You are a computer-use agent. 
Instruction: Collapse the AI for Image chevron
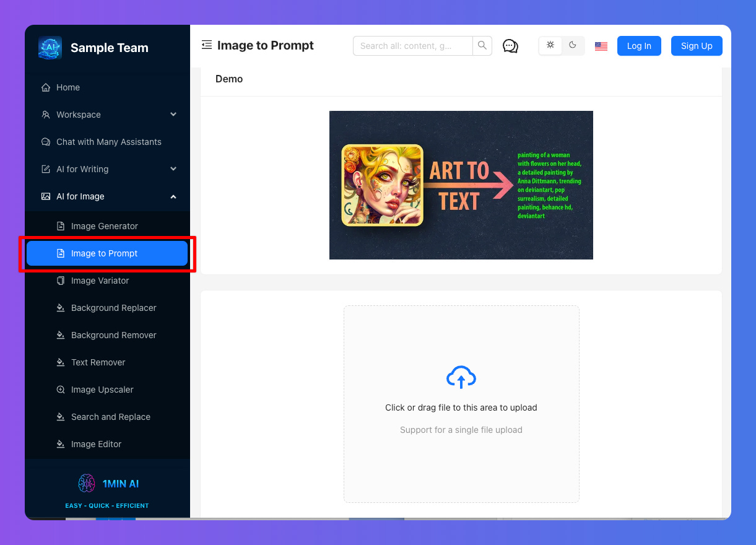click(x=173, y=196)
